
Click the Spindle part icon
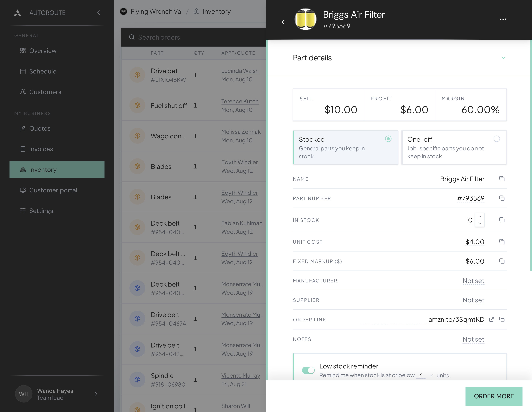coord(137,380)
